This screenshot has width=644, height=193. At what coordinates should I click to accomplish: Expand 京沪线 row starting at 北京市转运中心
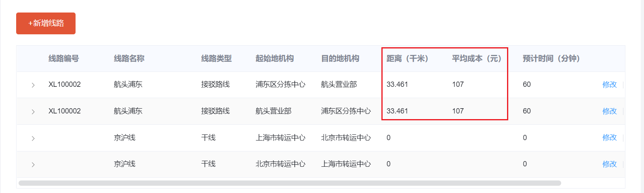33,165
